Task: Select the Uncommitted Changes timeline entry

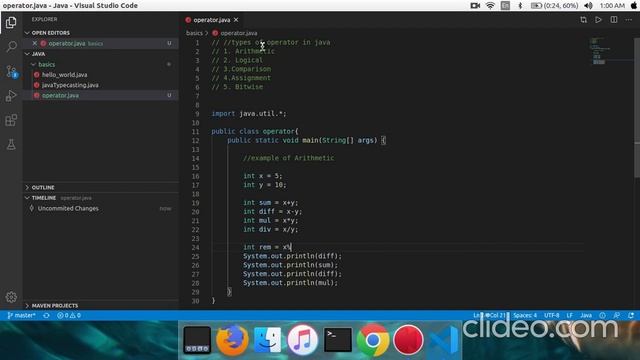Action: click(101, 209)
